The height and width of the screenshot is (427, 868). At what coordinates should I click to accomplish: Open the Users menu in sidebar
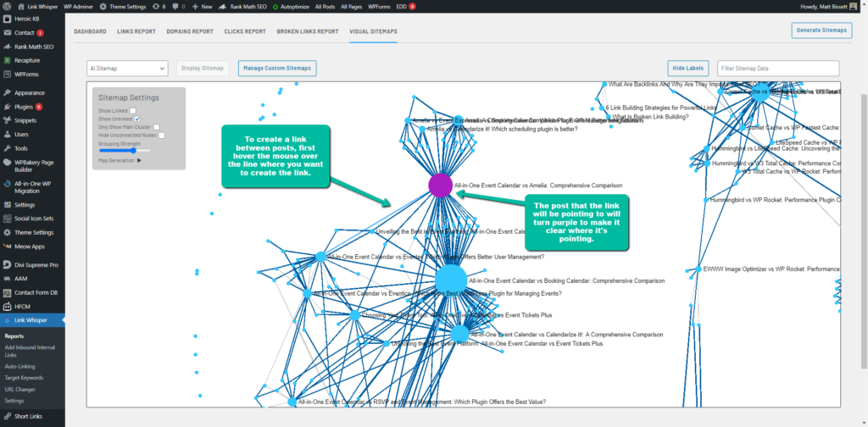(21, 134)
